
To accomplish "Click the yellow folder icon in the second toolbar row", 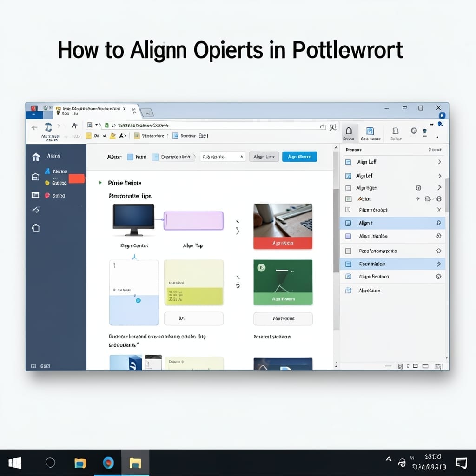I will coord(112,136).
